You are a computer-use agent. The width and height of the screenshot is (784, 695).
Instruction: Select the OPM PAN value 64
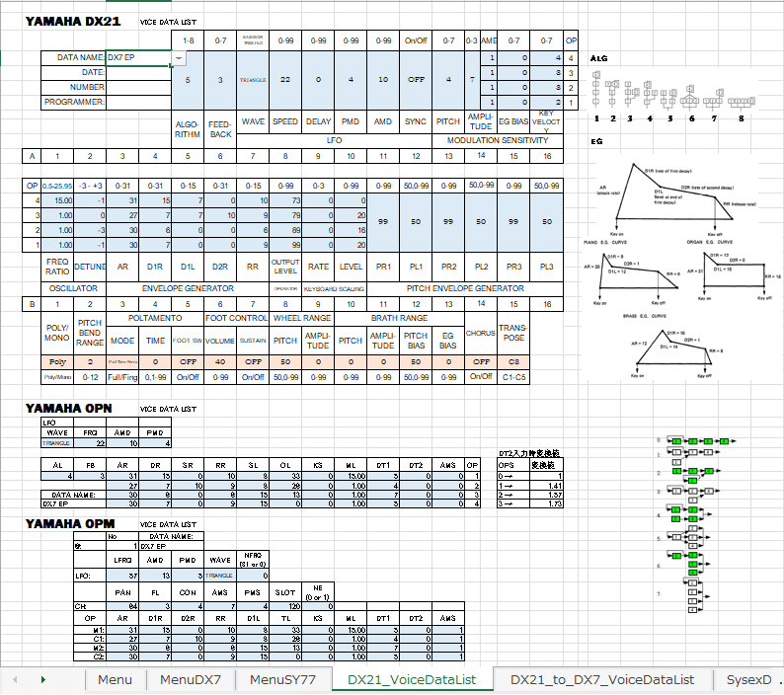coord(122,606)
